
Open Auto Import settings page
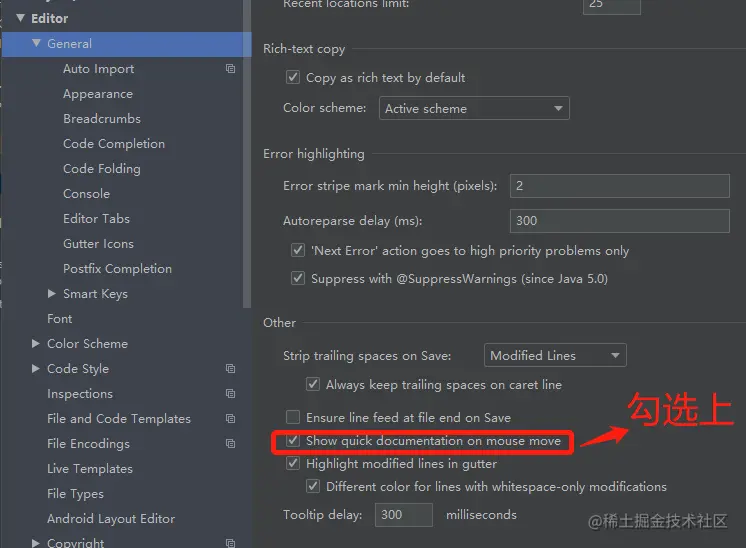[x=98, y=69]
